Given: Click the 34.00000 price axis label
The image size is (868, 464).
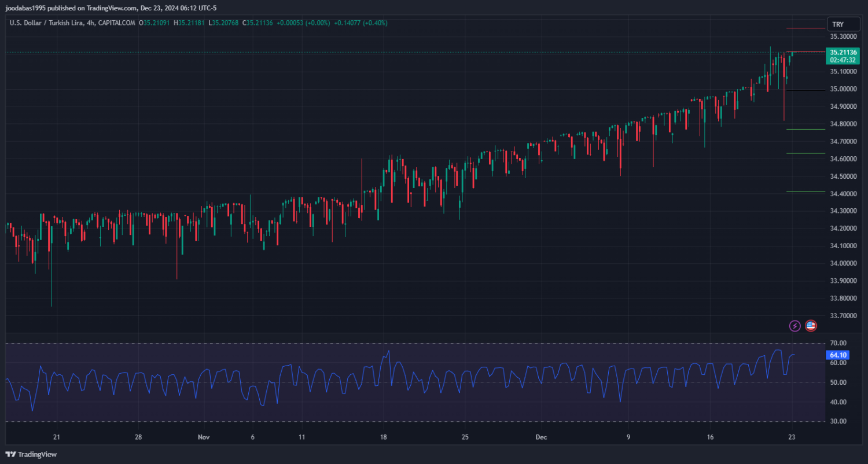Looking at the screenshot, I should tap(843, 263).
